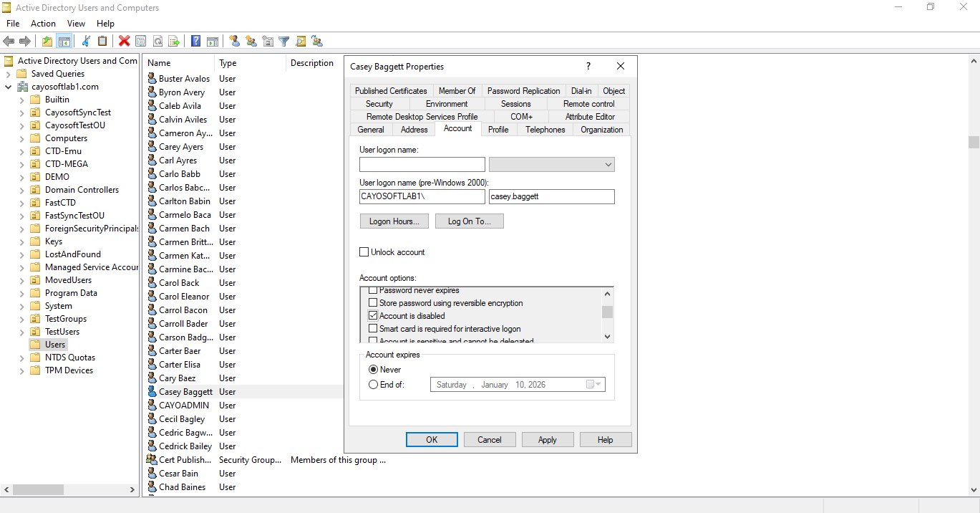Click the red Delete toolbar icon
The width and height of the screenshot is (980, 513).
pos(124,42)
